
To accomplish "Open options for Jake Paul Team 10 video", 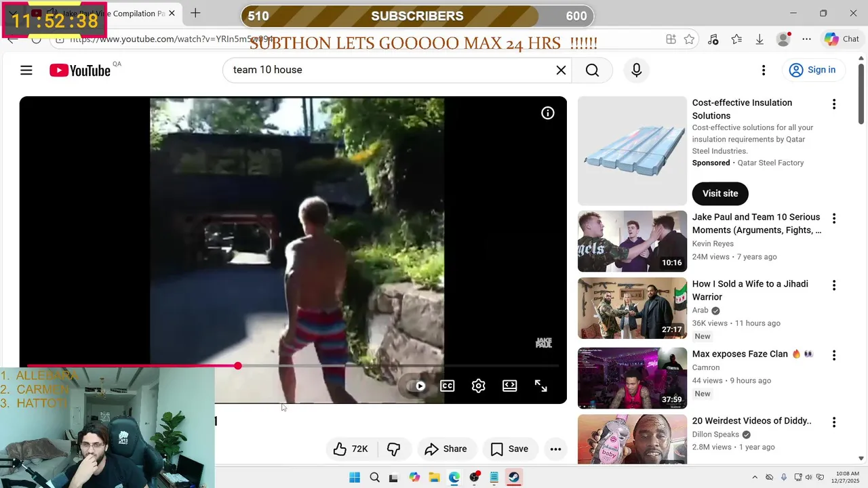I will tap(834, 218).
